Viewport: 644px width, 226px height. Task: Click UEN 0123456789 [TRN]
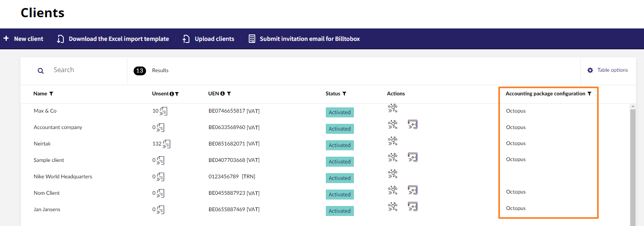click(232, 177)
